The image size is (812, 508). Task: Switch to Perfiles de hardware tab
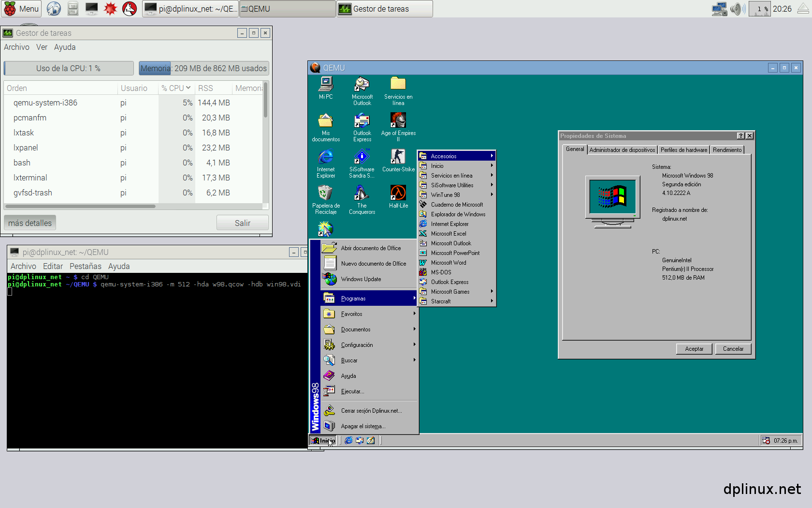coord(684,150)
